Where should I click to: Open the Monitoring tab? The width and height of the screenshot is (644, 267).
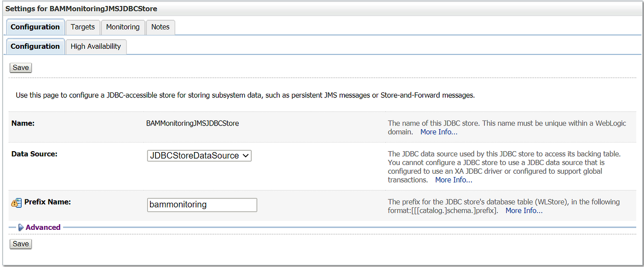point(123,27)
